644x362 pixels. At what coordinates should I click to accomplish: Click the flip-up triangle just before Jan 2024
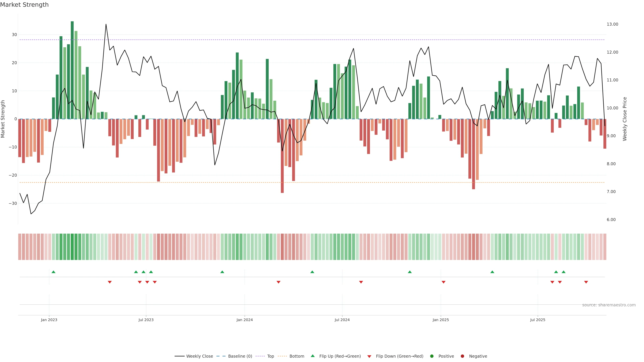point(222,272)
